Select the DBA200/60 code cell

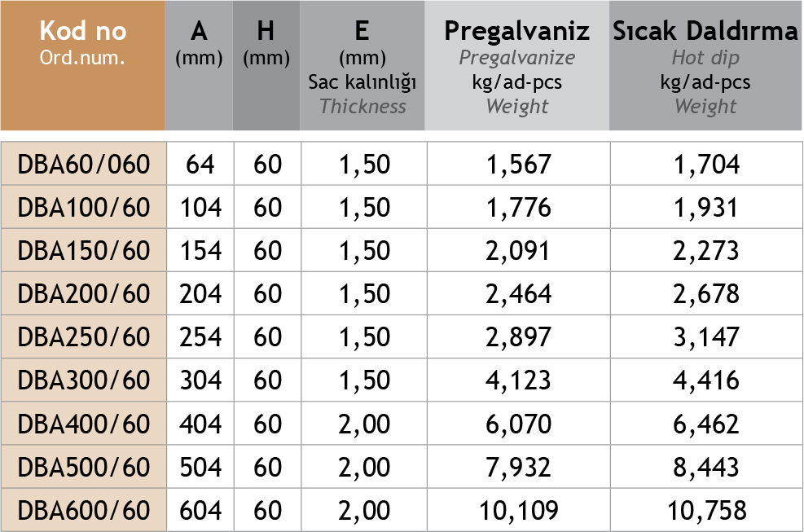(x=84, y=294)
